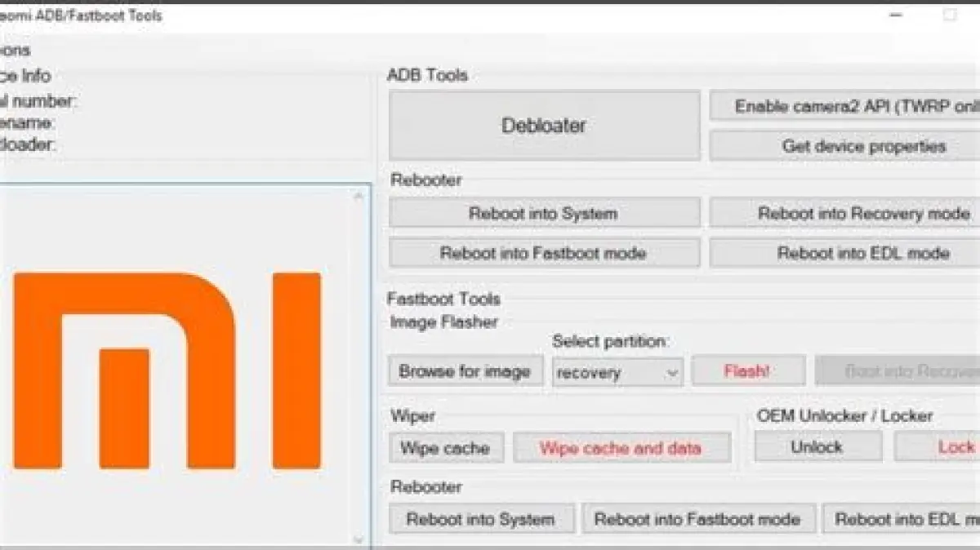Browse for image to flash

(x=465, y=372)
